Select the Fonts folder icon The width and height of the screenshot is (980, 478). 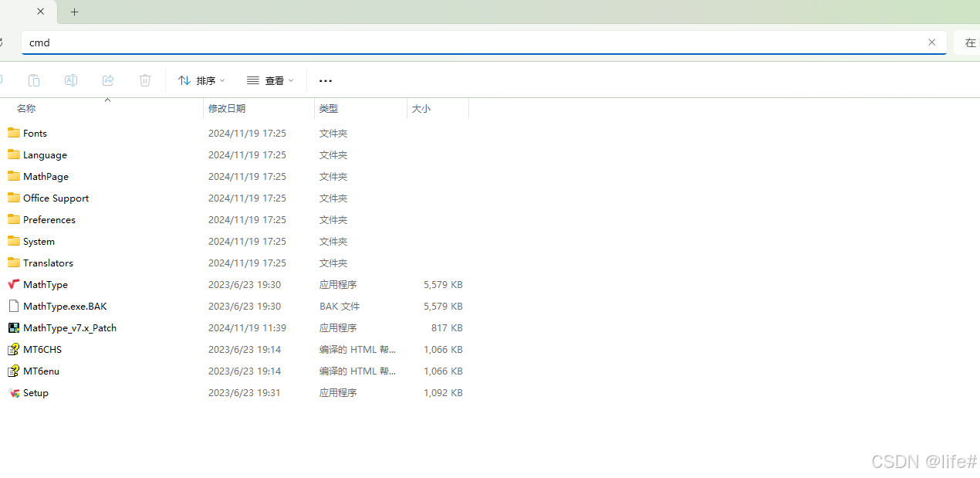(14, 133)
